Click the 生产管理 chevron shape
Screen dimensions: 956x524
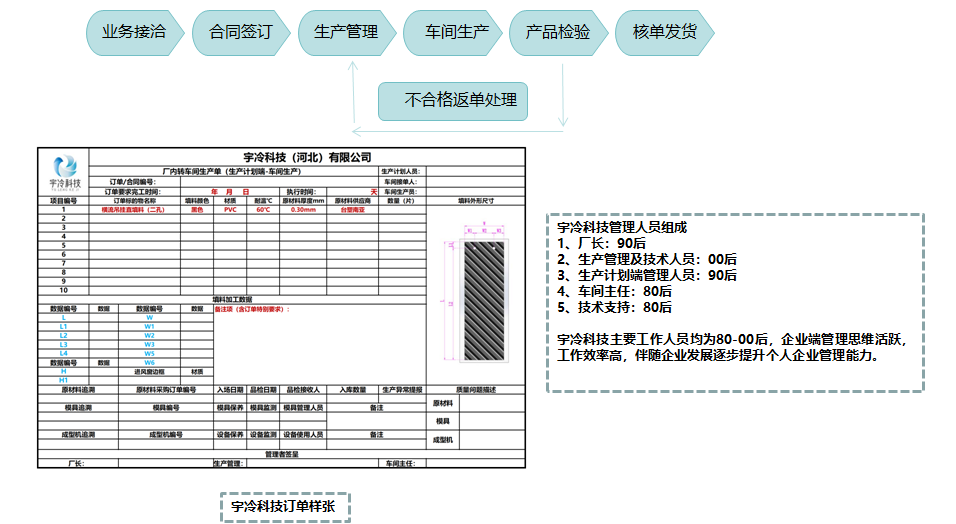(x=346, y=32)
